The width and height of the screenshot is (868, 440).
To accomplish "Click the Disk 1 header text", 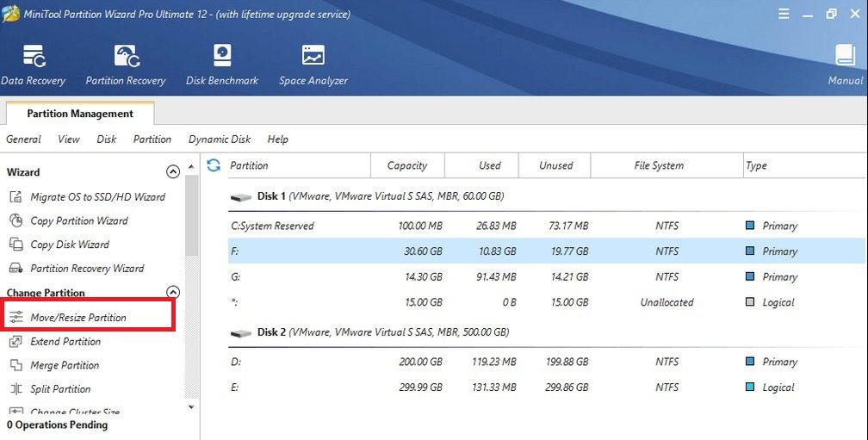I will pos(381,196).
